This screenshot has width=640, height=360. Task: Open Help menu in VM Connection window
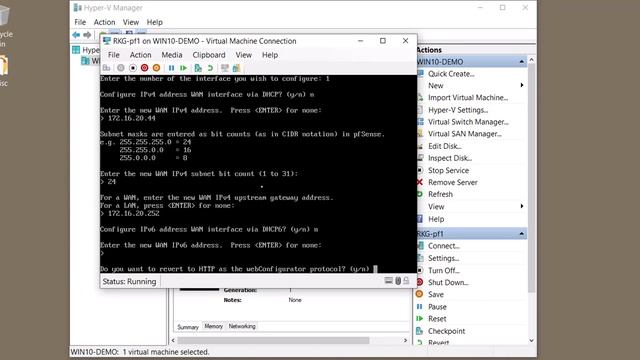pyautogui.click(x=270, y=55)
